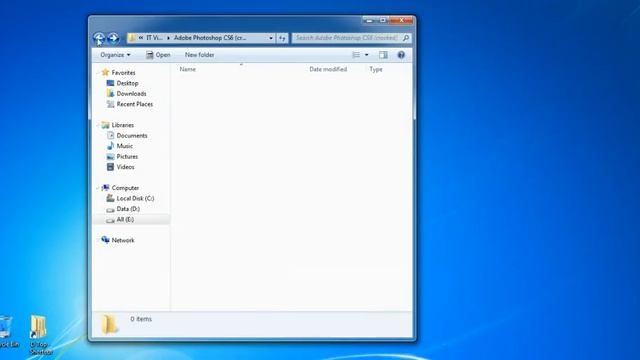Screen dimensions: 640x360
Task: Click the Desktop icon under Favorites
Action: click(x=110, y=83)
